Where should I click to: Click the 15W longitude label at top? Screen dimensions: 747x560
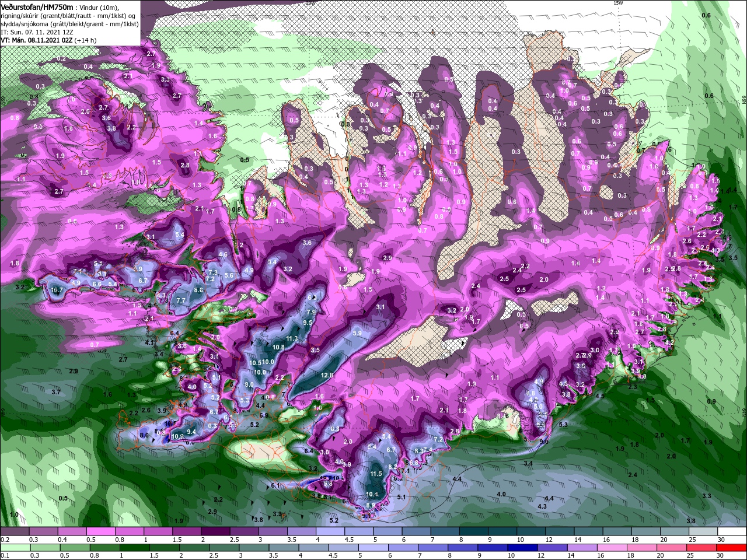coord(618,3)
